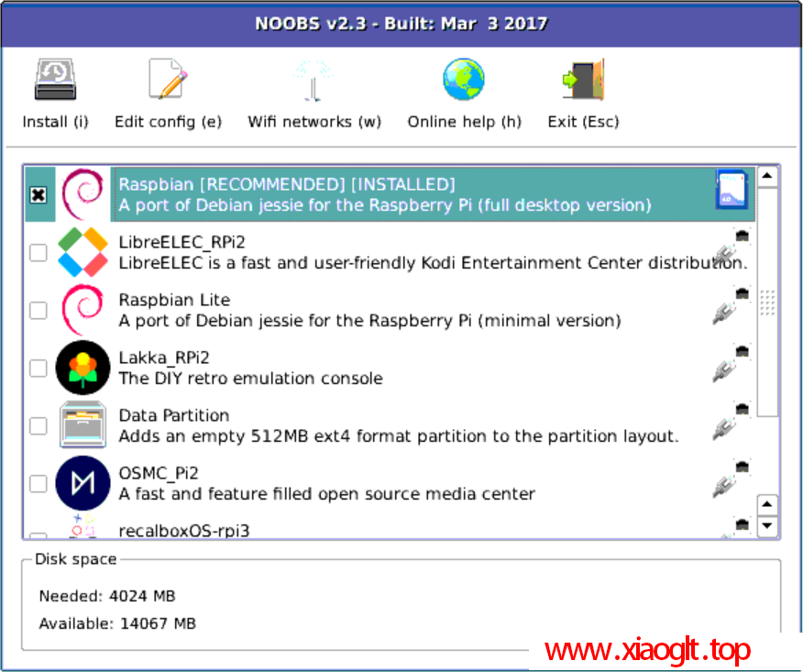The width and height of the screenshot is (803, 672).
Task: Open Wifi networks antenna icon
Action: coord(313,81)
